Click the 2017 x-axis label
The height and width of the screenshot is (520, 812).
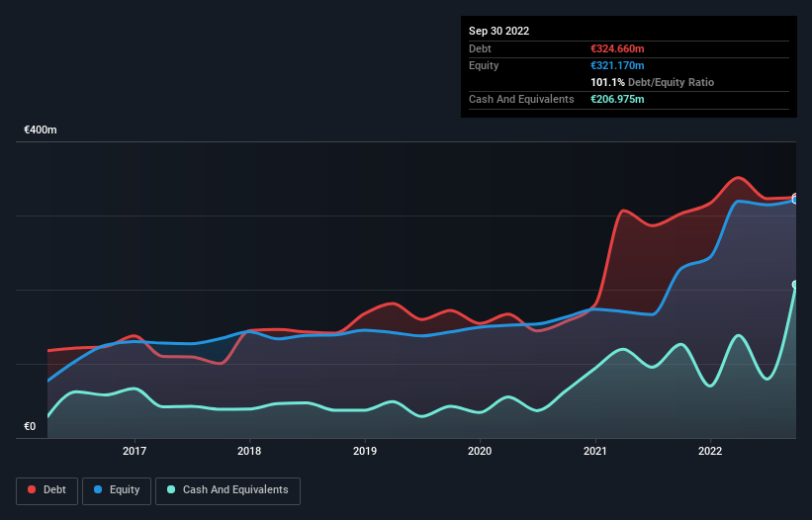coord(135,451)
